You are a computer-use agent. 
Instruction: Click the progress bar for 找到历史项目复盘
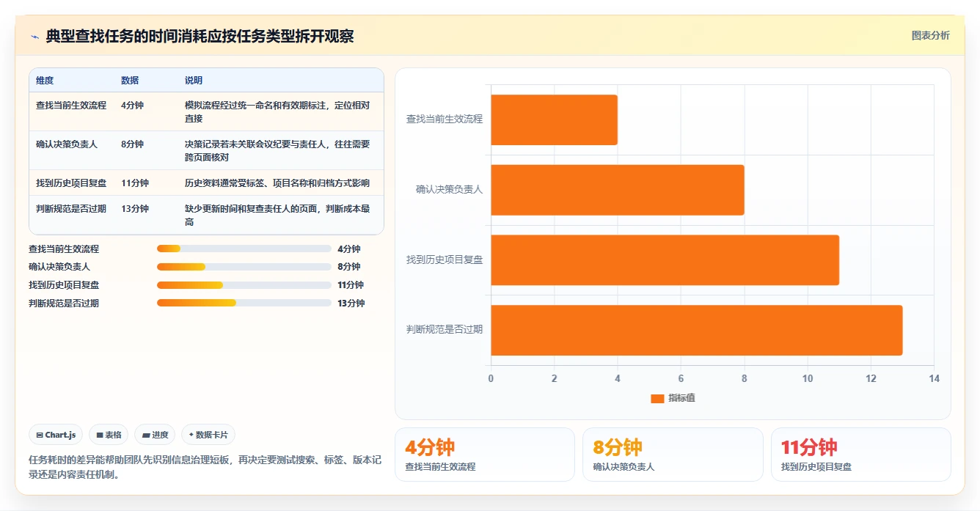click(x=244, y=285)
